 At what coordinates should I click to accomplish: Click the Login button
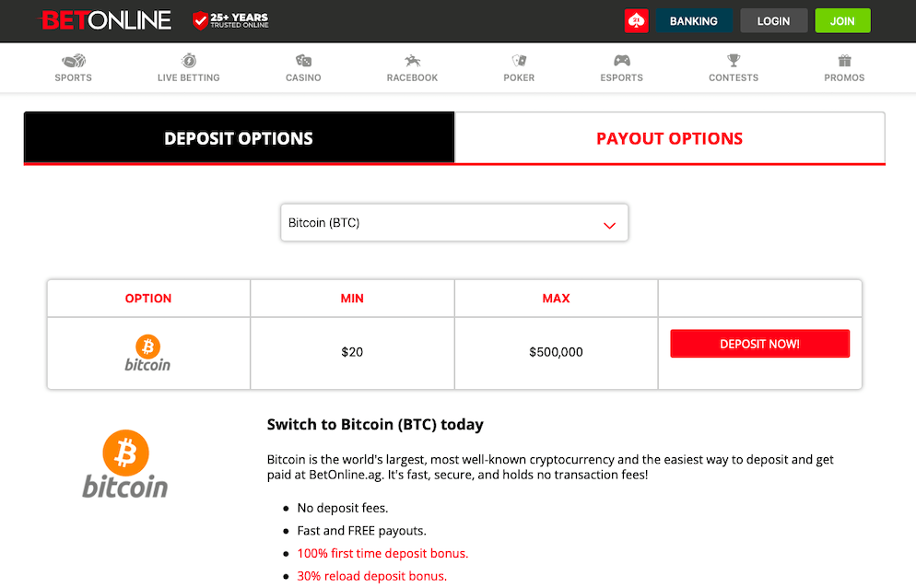pos(773,21)
